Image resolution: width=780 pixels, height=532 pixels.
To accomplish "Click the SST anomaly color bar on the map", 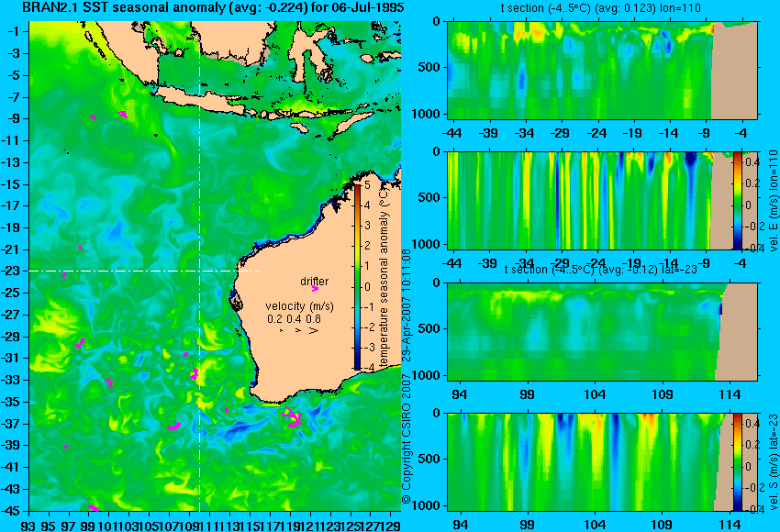I will tap(357, 277).
